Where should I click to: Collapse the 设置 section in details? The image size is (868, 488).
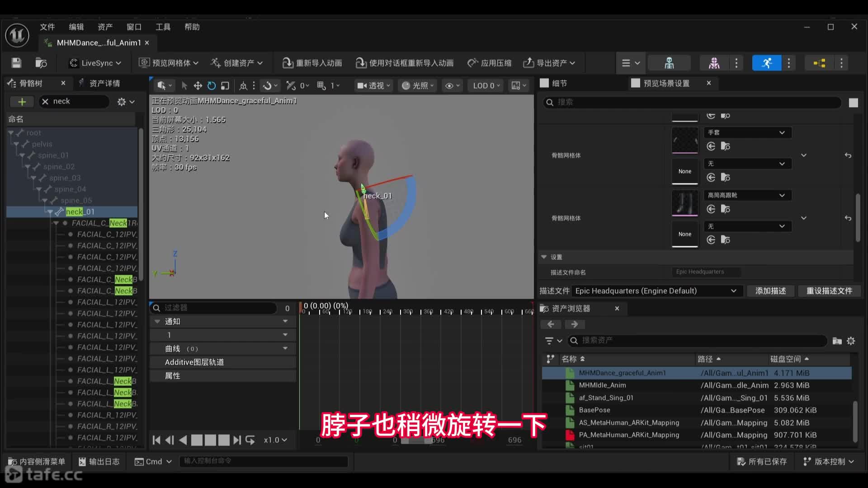[x=544, y=257]
